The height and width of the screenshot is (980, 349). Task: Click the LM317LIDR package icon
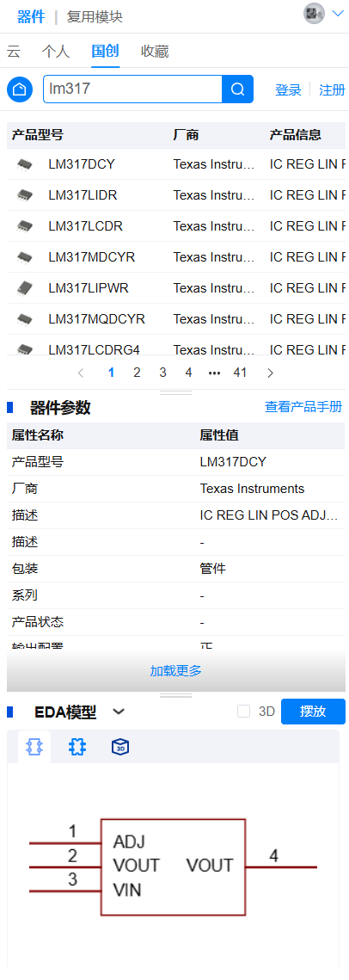pyautogui.click(x=25, y=195)
